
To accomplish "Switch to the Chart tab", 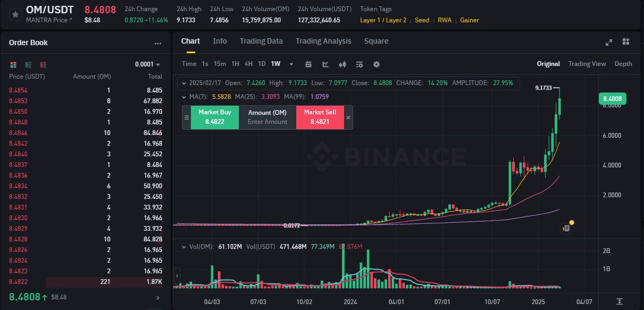I will point(190,41).
